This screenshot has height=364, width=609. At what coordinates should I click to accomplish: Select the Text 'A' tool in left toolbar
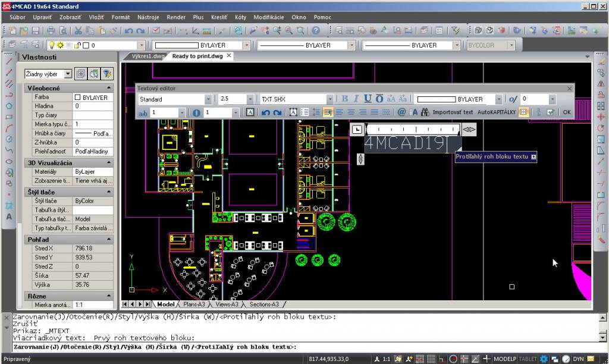[9, 216]
